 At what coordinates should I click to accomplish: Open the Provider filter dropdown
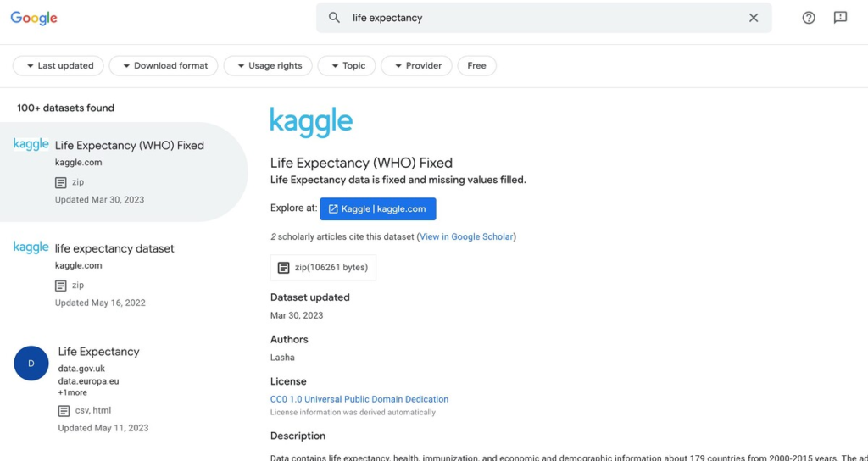tap(416, 66)
